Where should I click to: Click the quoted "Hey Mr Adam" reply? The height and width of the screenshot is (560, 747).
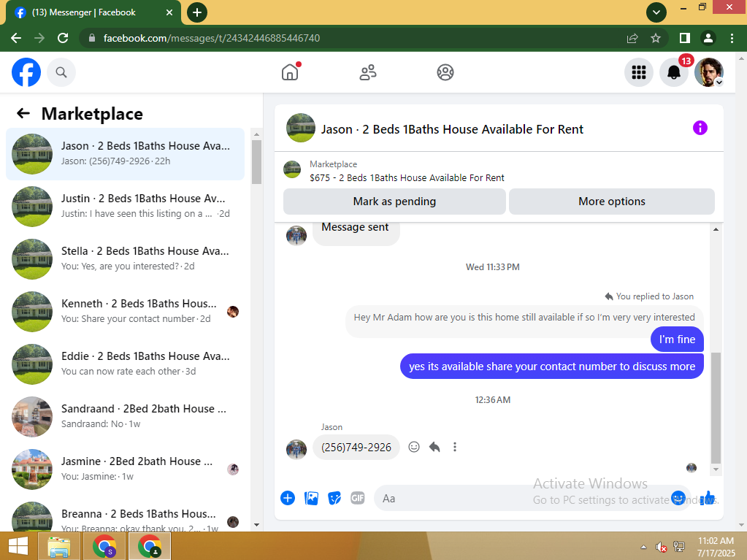(x=524, y=318)
